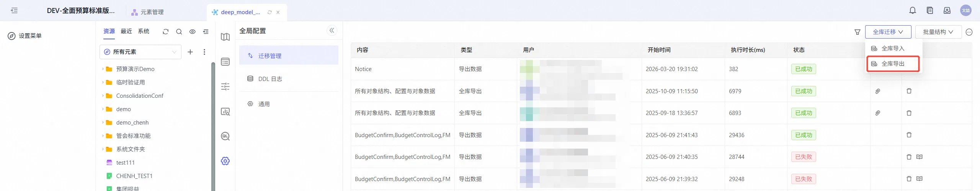This screenshot has height=191, width=980.
Task: Switch to the 资源 tab
Action: point(109,31)
